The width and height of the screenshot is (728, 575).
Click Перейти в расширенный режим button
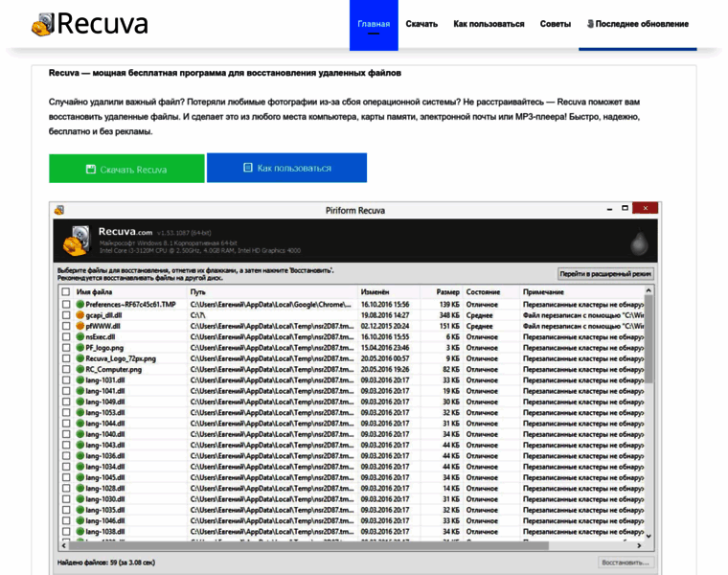tap(605, 273)
